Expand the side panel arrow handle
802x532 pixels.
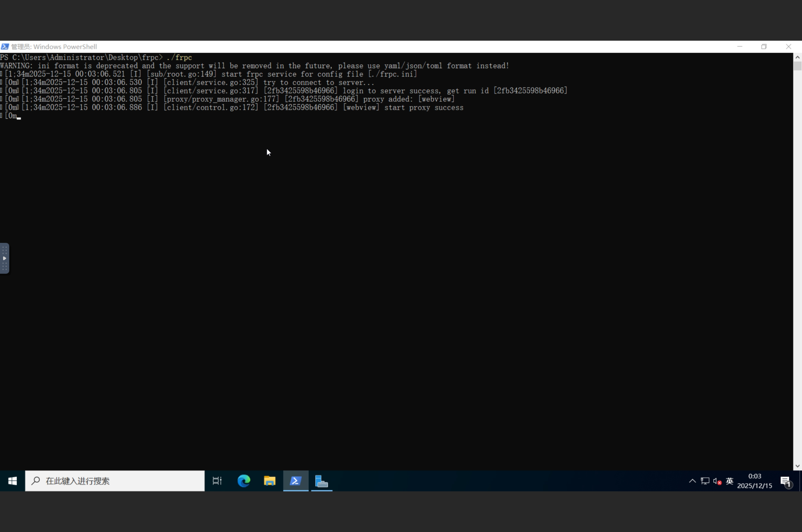point(4,258)
